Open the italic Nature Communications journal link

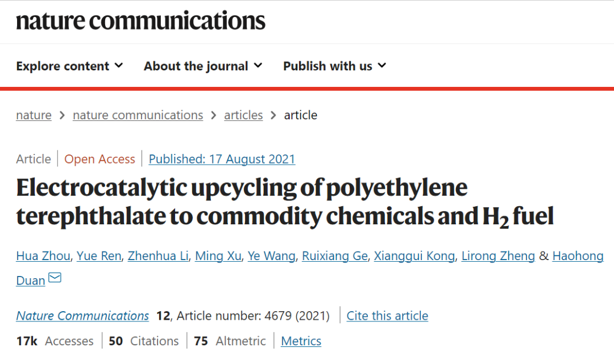[82, 316]
